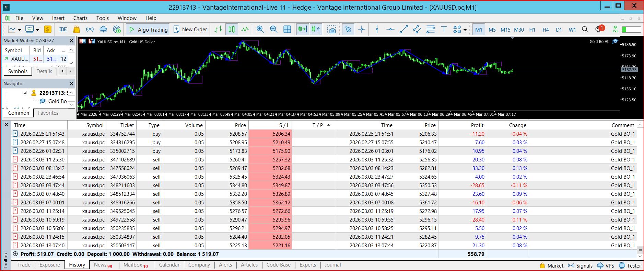Screen dimensions: 644x271
Task: Take a chart screenshot with camera icon
Action: 331,30
